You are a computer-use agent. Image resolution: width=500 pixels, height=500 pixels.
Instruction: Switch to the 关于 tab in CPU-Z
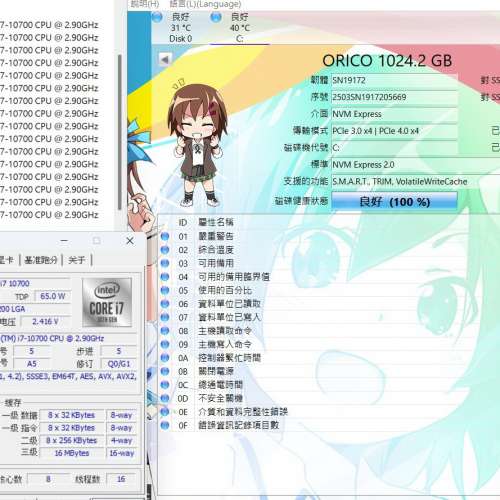pos(77,260)
